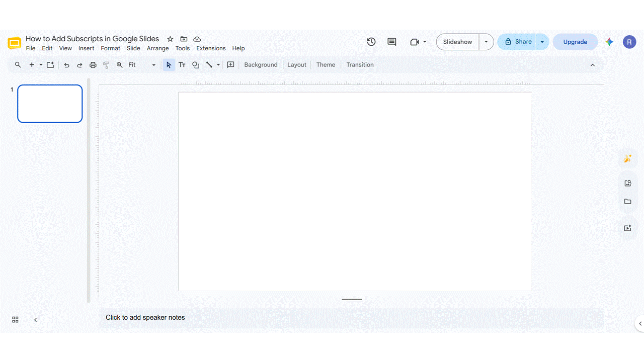Viewport: 644px width, 362px height.
Task: Open Slideshow options dropdown arrow
Action: [x=486, y=42]
